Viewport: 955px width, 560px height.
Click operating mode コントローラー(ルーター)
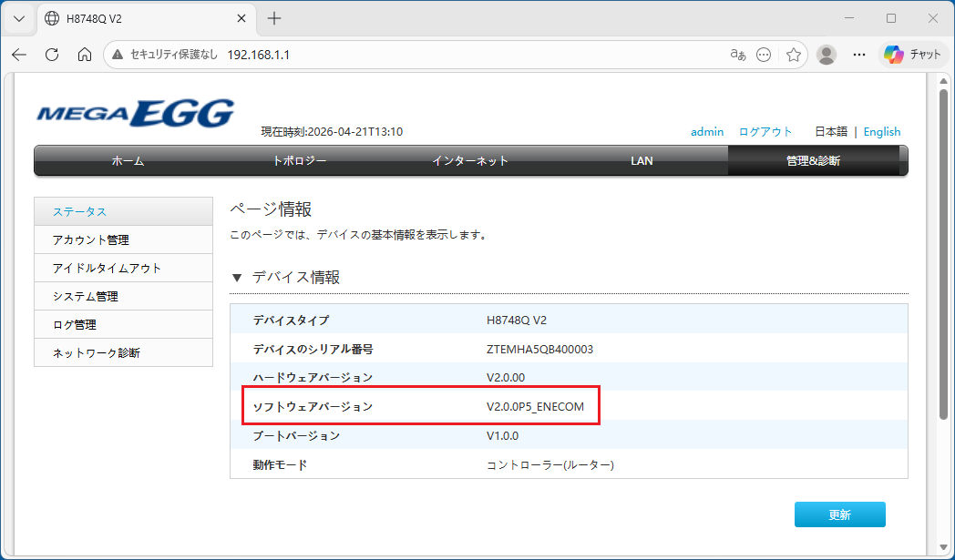pos(550,465)
